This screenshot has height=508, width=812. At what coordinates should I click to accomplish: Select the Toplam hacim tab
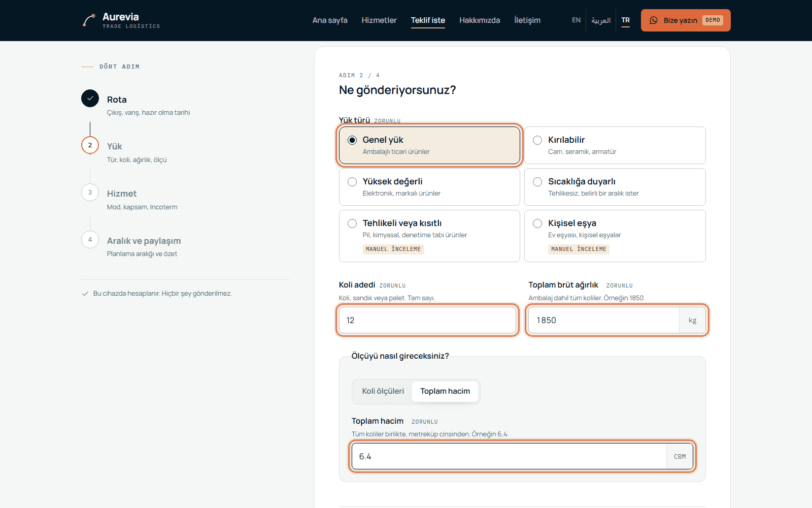point(445,391)
